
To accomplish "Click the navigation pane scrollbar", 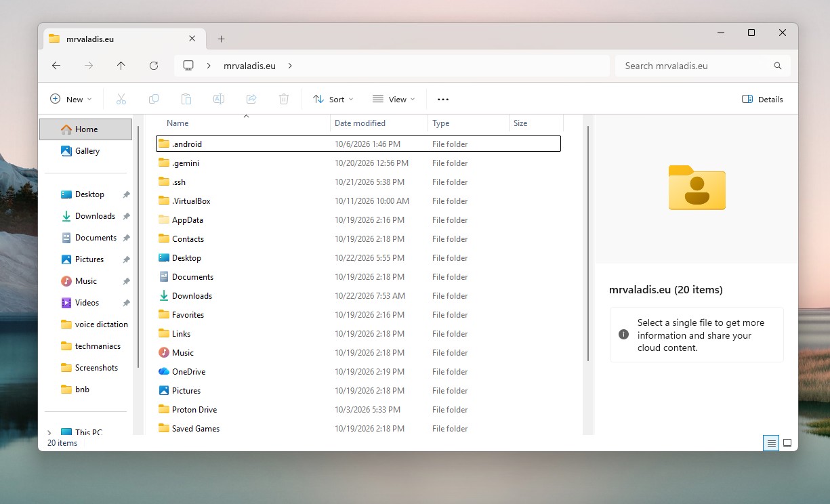I will click(x=139, y=247).
